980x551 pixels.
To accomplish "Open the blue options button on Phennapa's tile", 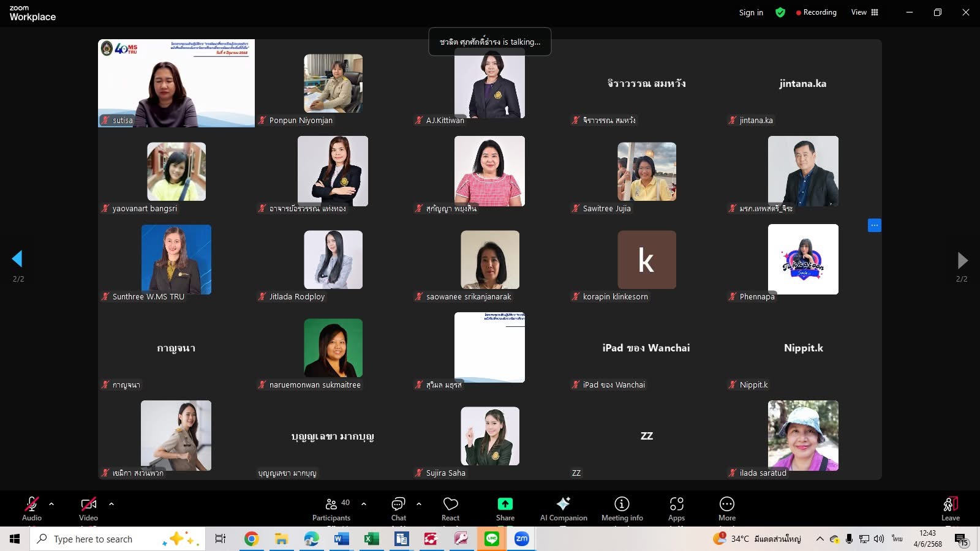I will click(874, 225).
